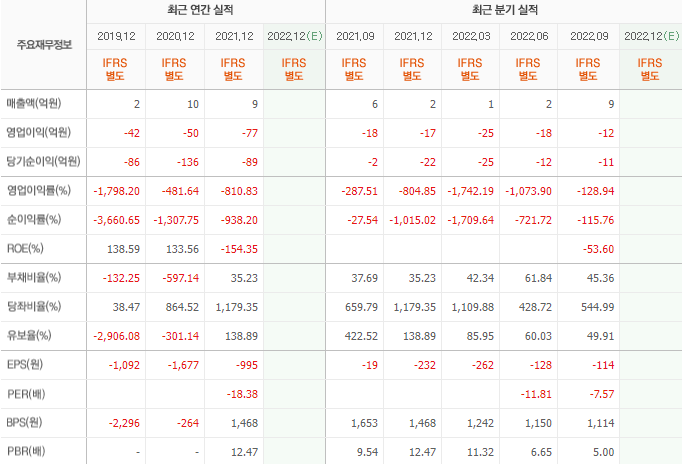This screenshot has width=689, height=464.
Task: Click the 2022.09 column header
Action: click(589, 36)
